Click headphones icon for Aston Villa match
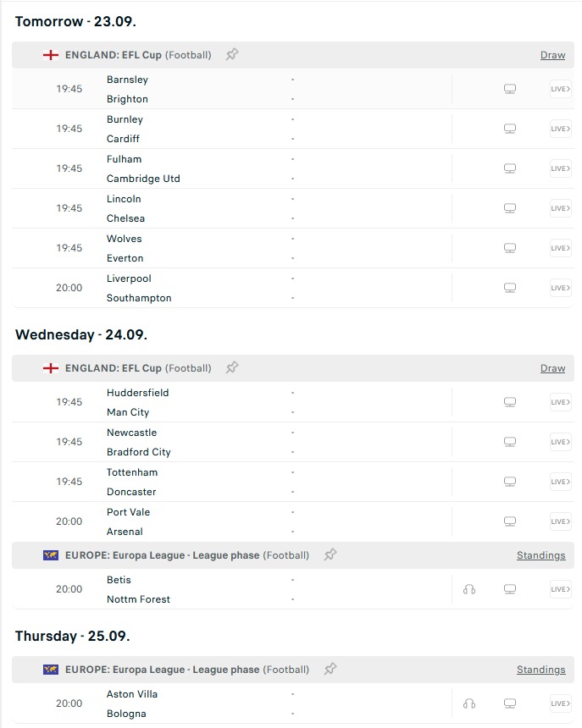Image resolution: width=582 pixels, height=728 pixels. click(x=469, y=703)
